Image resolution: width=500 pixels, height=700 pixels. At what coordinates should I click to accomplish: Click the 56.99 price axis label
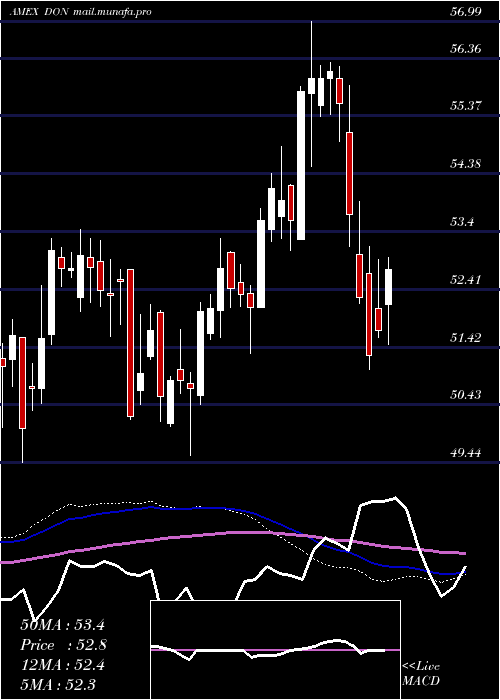tap(465, 12)
